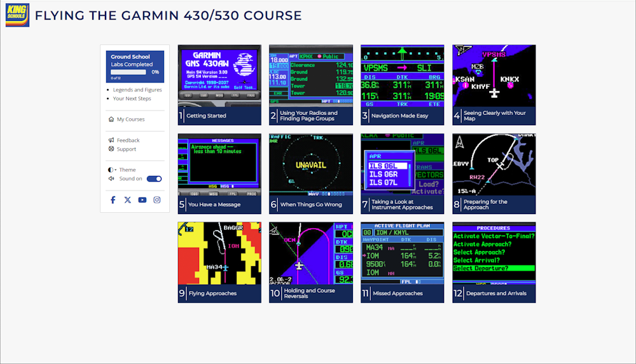
Task: Click the Ground School heading
Action: point(130,57)
